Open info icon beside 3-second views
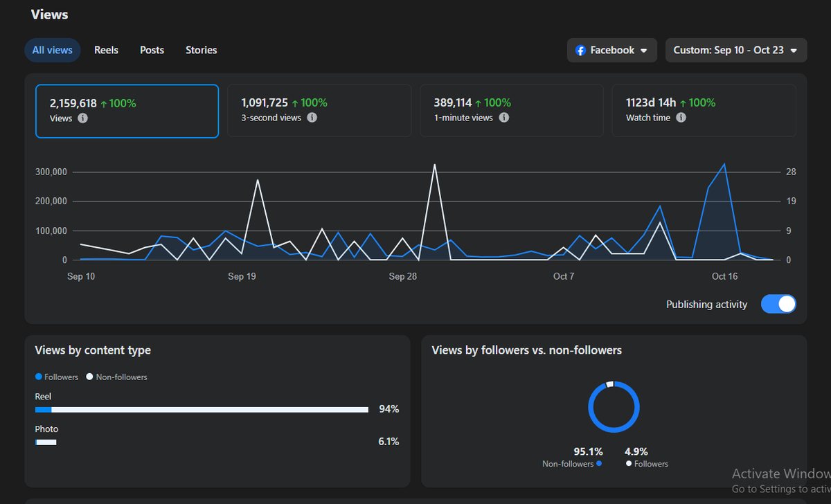 [x=312, y=118]
